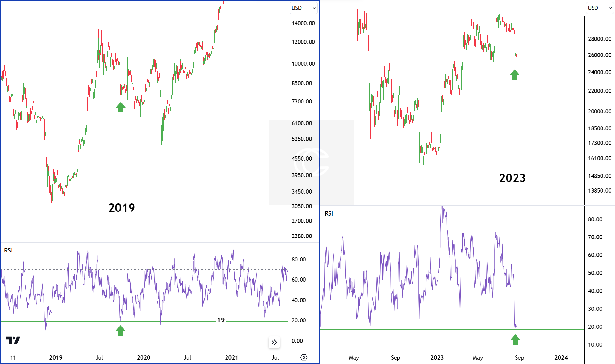
Task: Click green arrow under right RSI panel line
Action: (x=515, y=339)
